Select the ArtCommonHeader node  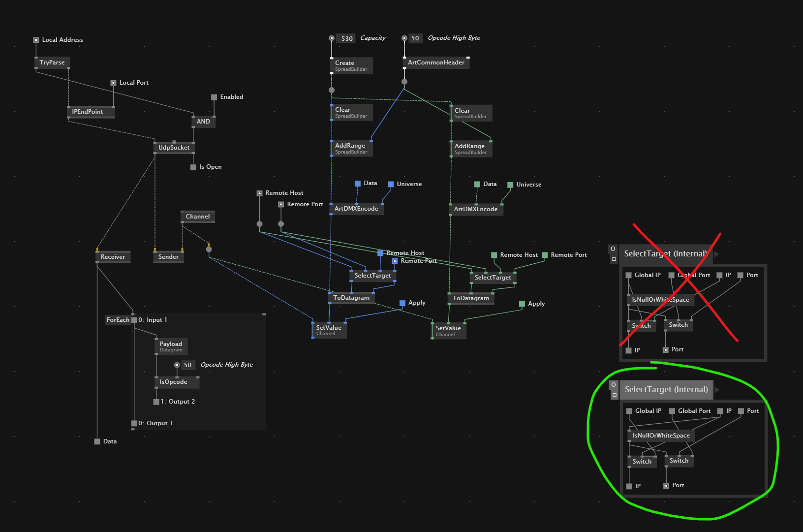pos(436,63)
